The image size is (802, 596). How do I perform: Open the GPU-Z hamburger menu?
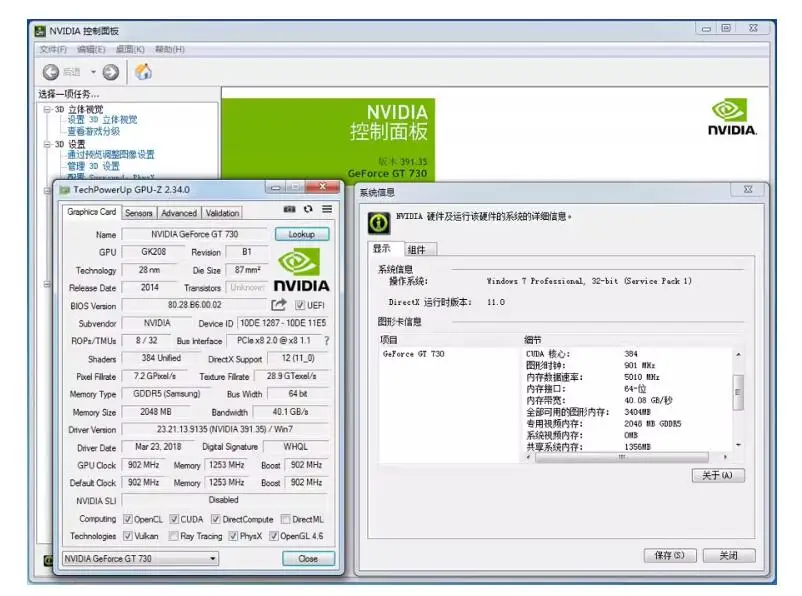click(326, 209)
